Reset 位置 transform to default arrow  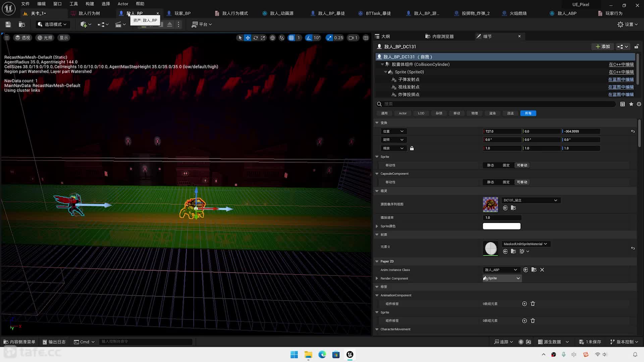[633, 131]
